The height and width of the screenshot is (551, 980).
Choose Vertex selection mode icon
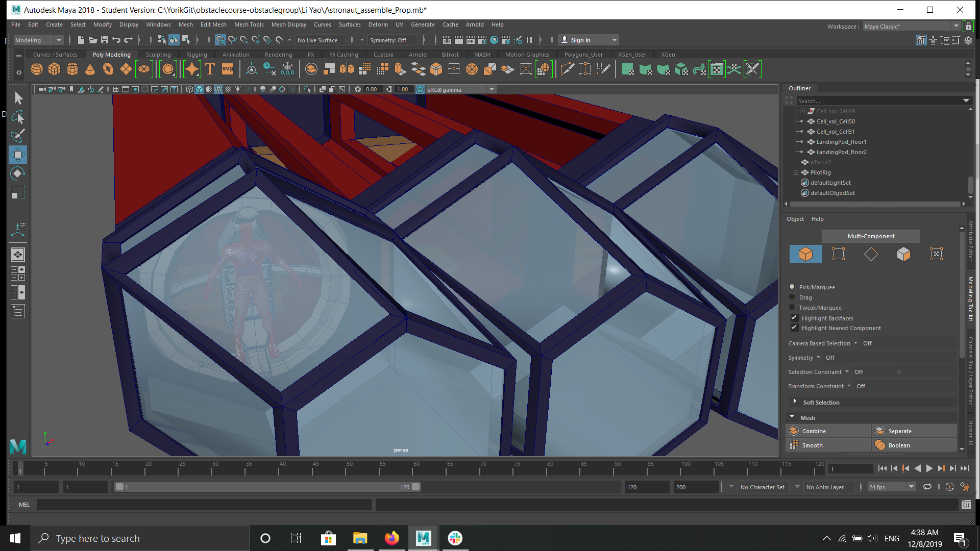pyautogui.click(x=838, y=254)
